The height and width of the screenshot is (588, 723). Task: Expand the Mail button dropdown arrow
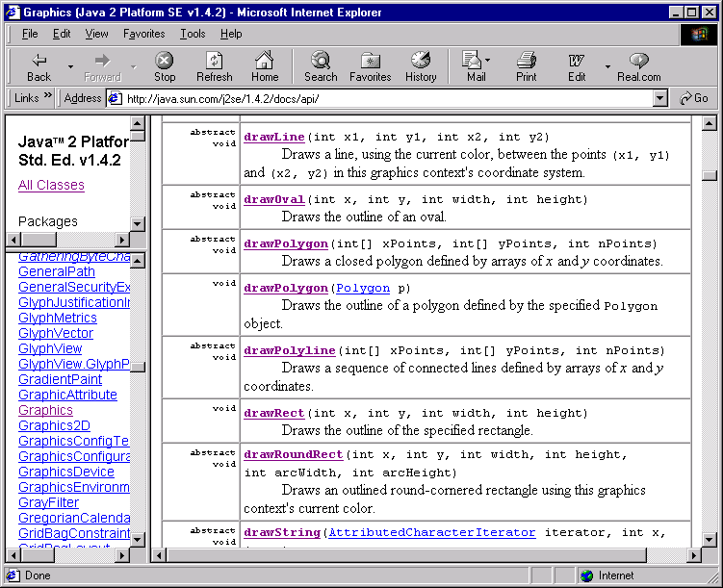pos(488,61)
